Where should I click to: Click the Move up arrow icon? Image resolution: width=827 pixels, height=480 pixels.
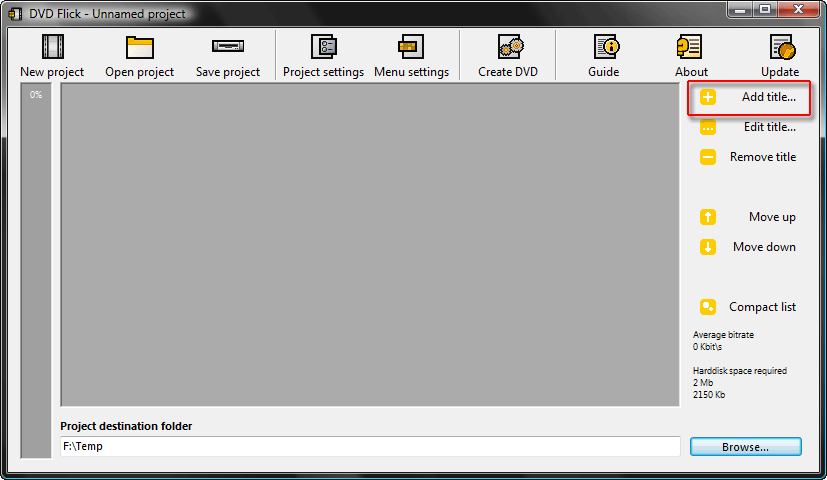click(x=708, y=217)
